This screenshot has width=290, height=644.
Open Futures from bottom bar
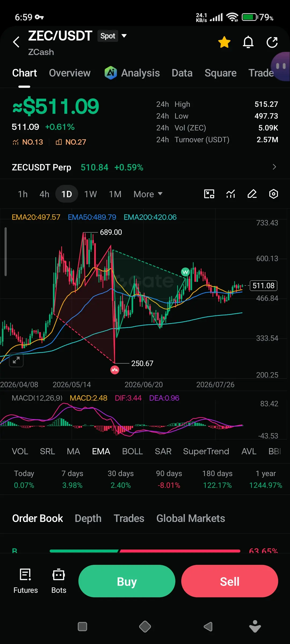click(x=26, y=581)
